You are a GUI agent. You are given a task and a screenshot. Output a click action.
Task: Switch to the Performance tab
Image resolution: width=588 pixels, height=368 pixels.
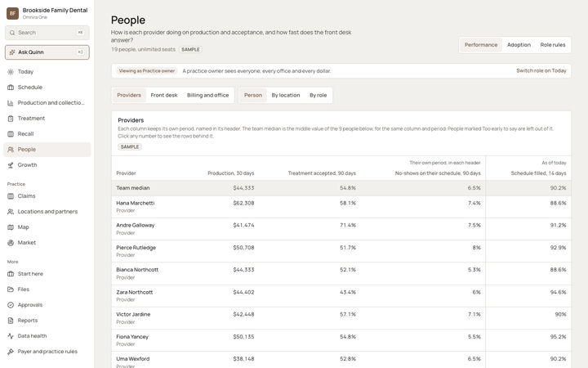click(x=481, y=45)
